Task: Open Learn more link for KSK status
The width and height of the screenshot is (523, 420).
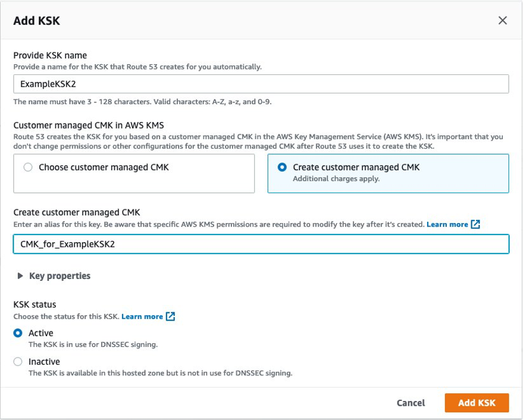Action: 142,316
